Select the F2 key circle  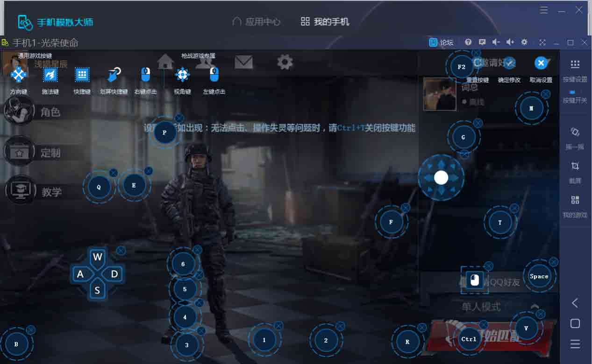(462, 67)
